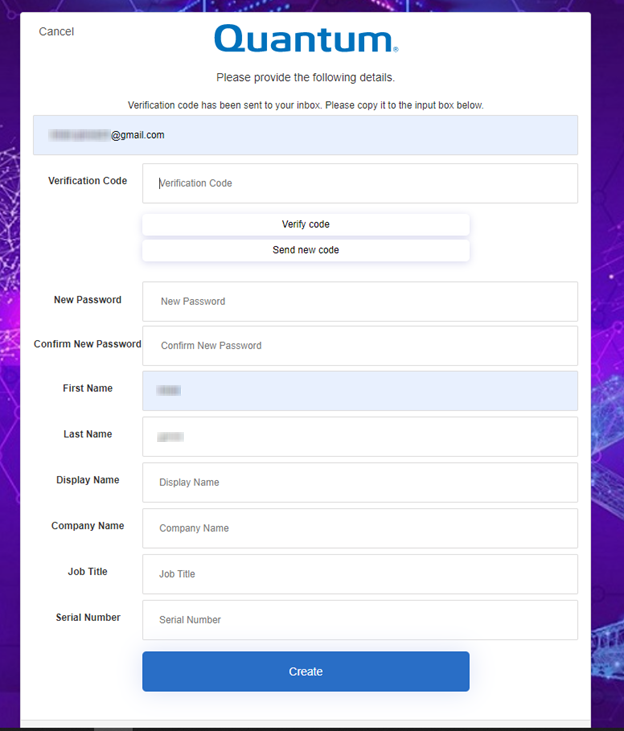Focus the Verification Code input box

pyautogui.click(x=360, y=183)
